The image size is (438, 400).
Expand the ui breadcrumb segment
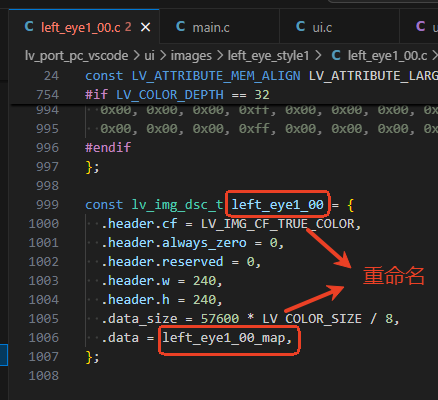pyautogui.click(x=149, y=56)
